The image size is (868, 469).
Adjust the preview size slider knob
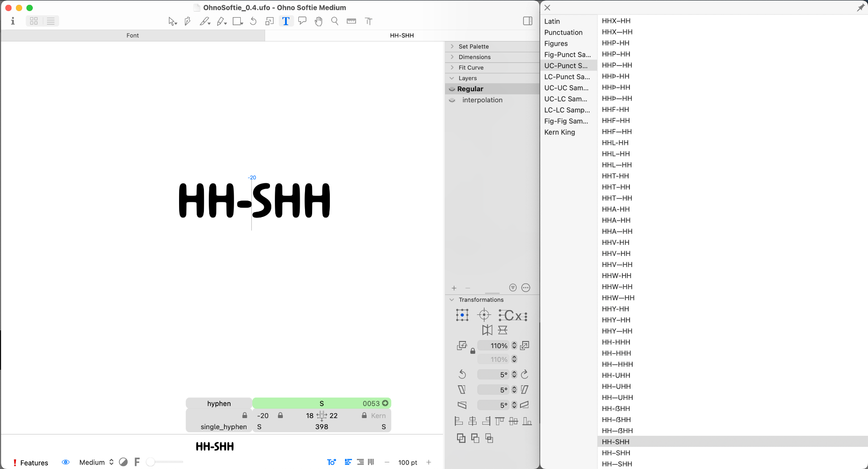click(151, 462)
